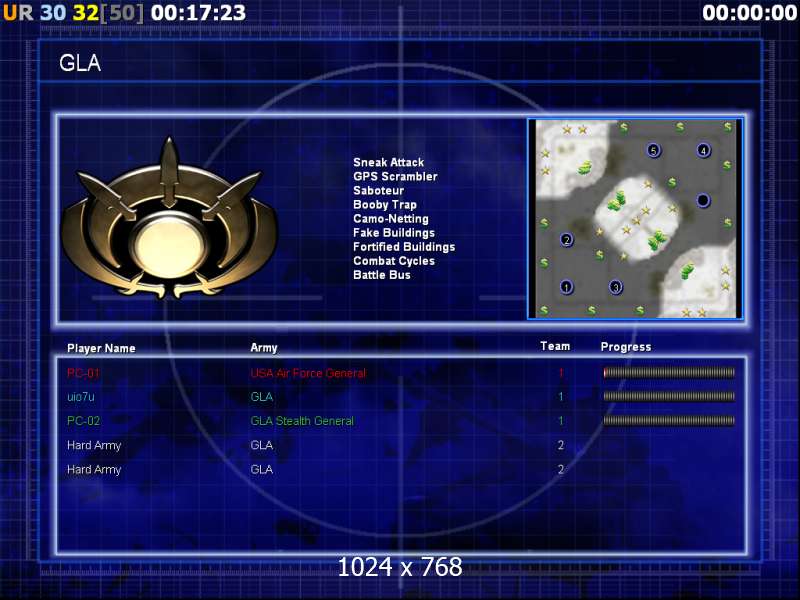Click the team number in PC-02's row
Viewport: 800px width, 600px height.
pyautogui.click(x=561, y=421)
